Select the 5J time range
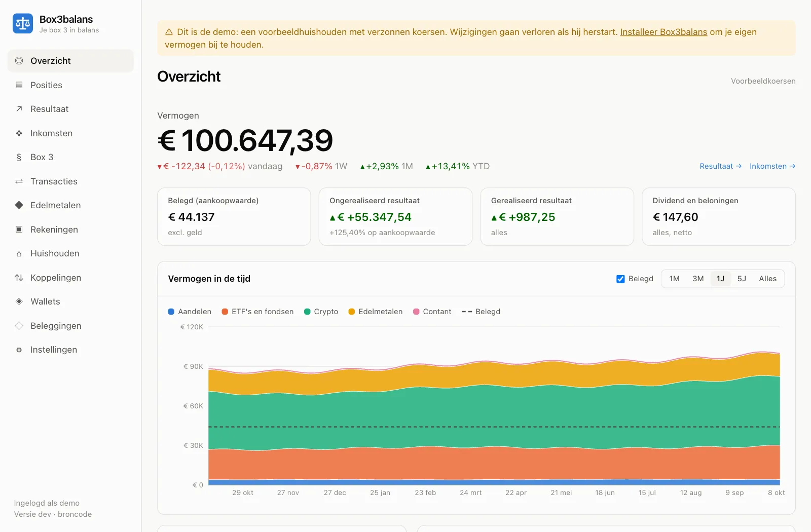This screenshot has height=532, width=811. (742, 279)
